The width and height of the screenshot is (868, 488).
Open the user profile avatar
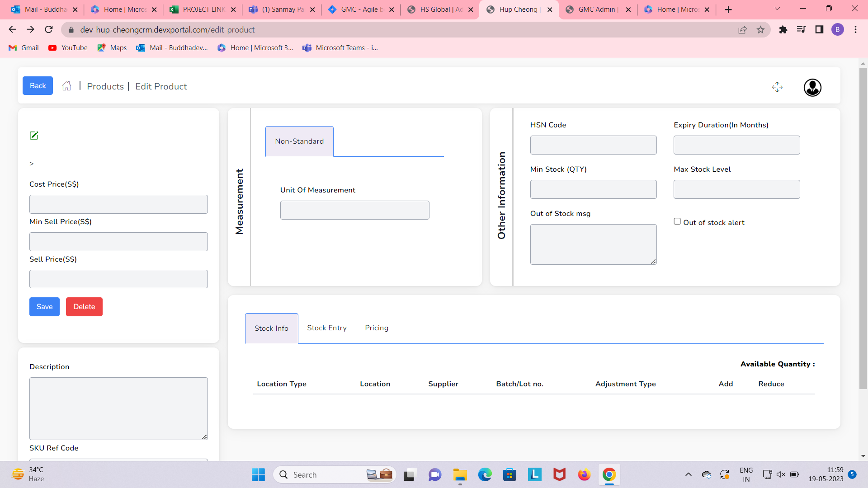(x=812, y=88)
